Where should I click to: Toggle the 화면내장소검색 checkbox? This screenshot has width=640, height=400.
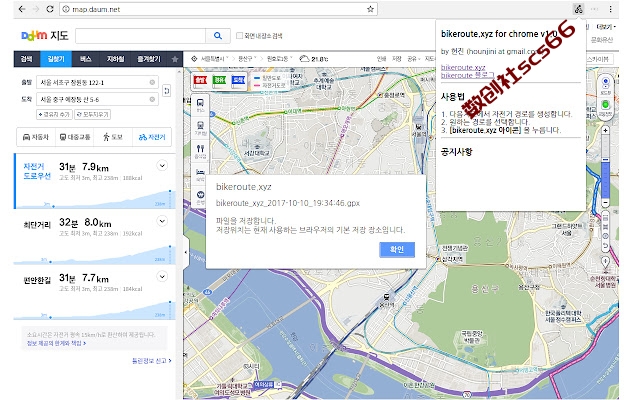(x=240, y=36)
